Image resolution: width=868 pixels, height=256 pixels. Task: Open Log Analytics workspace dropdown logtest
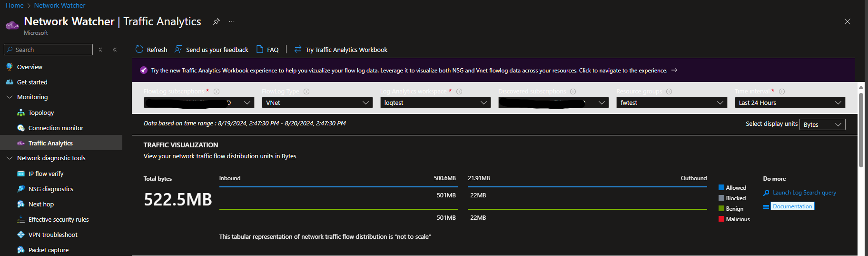(435, 102)
